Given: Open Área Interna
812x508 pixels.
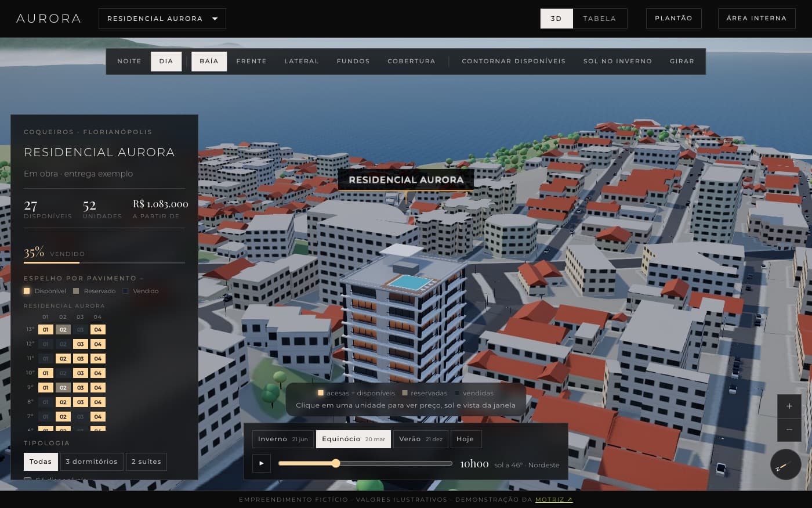Looking at the screenshot, I should (756, 19).
